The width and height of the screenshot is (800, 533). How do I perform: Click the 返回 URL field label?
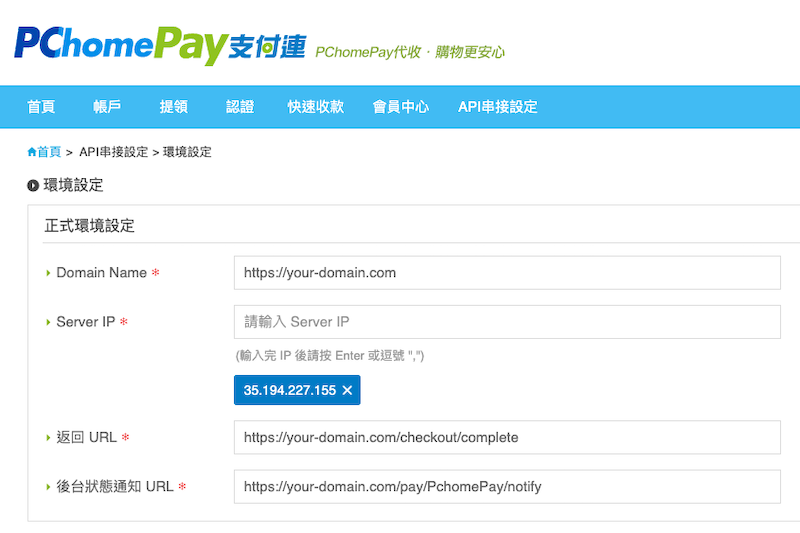coord(87,437)
